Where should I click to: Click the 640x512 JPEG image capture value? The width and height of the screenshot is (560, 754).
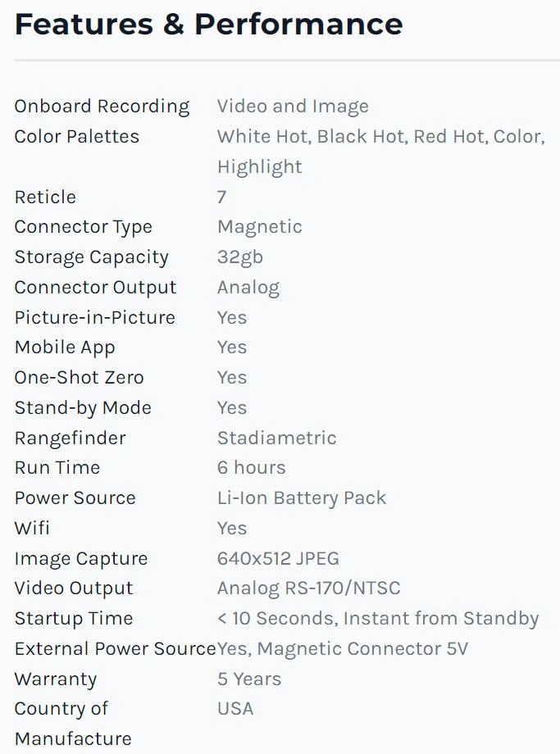point(278,559)
